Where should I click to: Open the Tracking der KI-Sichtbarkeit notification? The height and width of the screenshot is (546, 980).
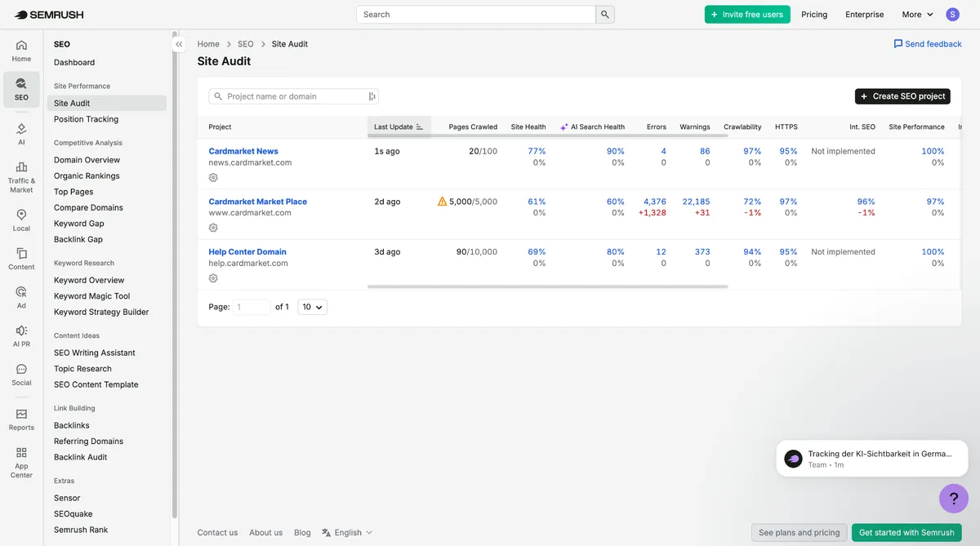pyautogui.click(x=872, y=459)
